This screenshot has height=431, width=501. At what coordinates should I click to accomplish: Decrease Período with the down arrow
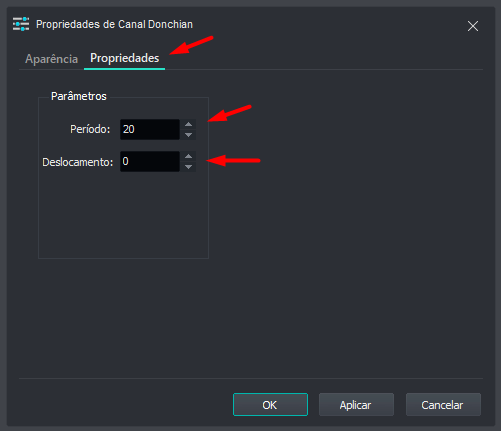click(188, 135)
